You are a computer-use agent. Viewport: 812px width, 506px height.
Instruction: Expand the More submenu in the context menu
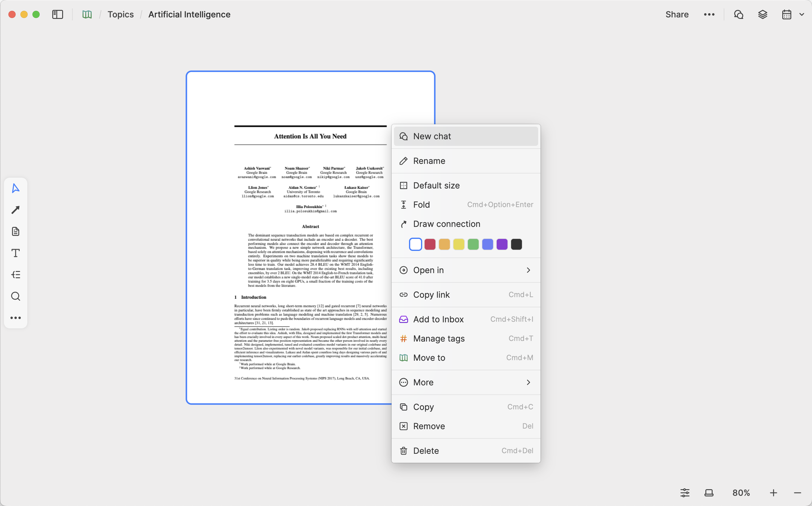tap(465, 382)
